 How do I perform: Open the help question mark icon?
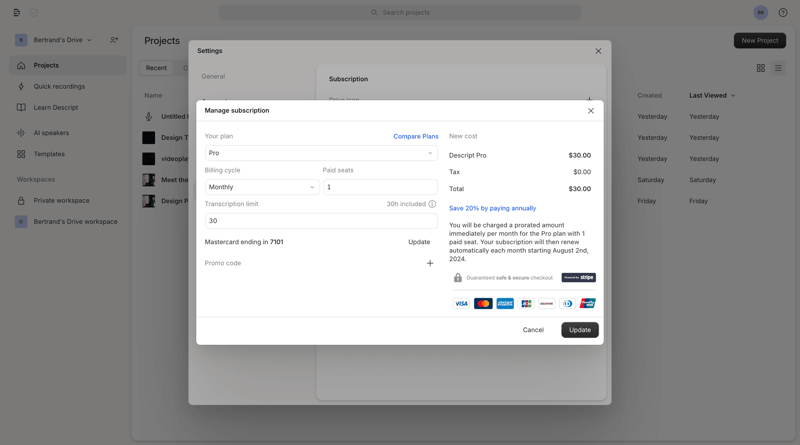coord(783,12)
